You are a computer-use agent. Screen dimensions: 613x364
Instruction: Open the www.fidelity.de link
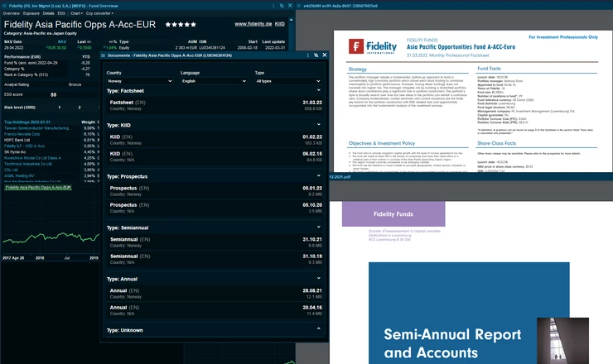pos(253,24)
